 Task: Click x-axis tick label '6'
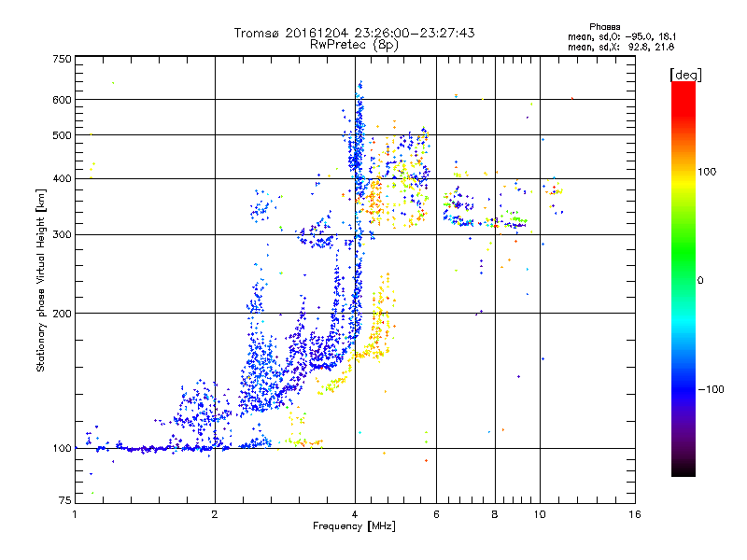436,514
